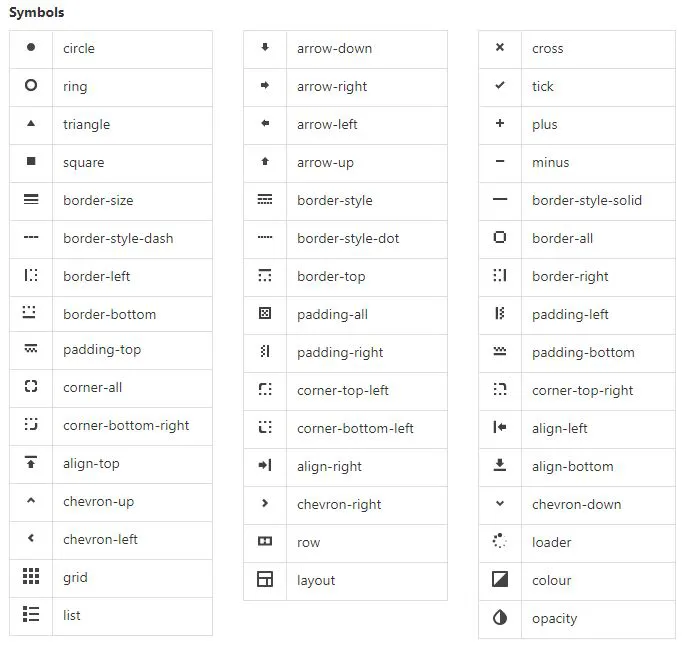Select the cross icon
This screenshot has height=645, width=691.
click(500, 47)
